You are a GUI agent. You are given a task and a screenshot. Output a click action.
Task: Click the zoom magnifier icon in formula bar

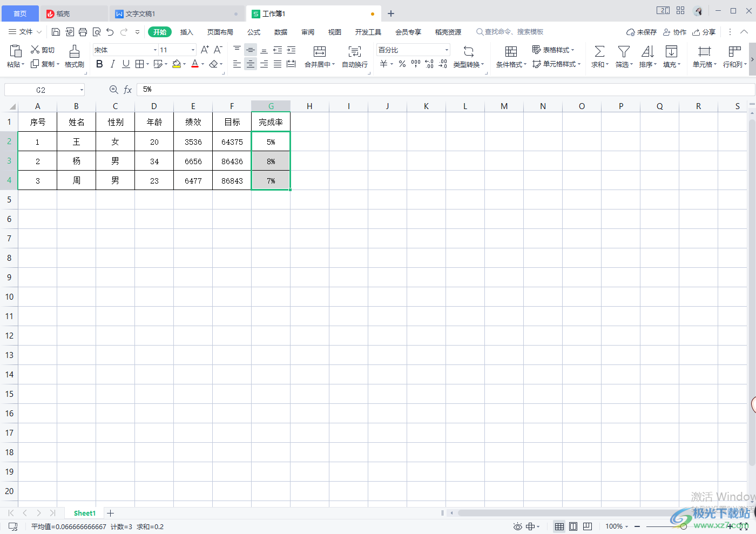pos(113,90)
